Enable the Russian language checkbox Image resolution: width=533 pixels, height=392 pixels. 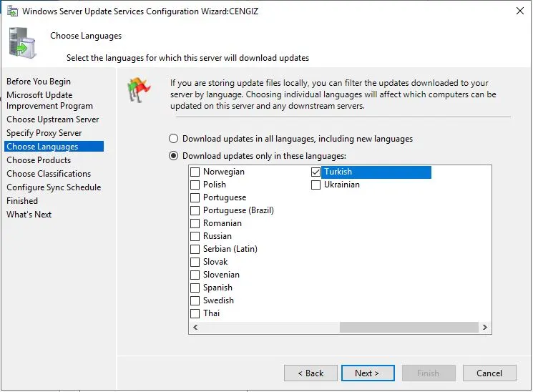click(x=195, y=237)
